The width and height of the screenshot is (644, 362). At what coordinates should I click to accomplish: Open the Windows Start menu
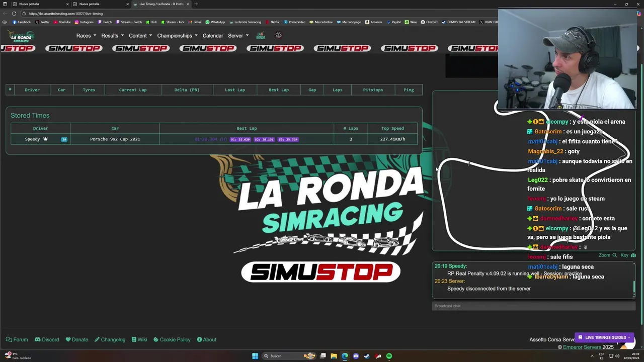point(255,356)
